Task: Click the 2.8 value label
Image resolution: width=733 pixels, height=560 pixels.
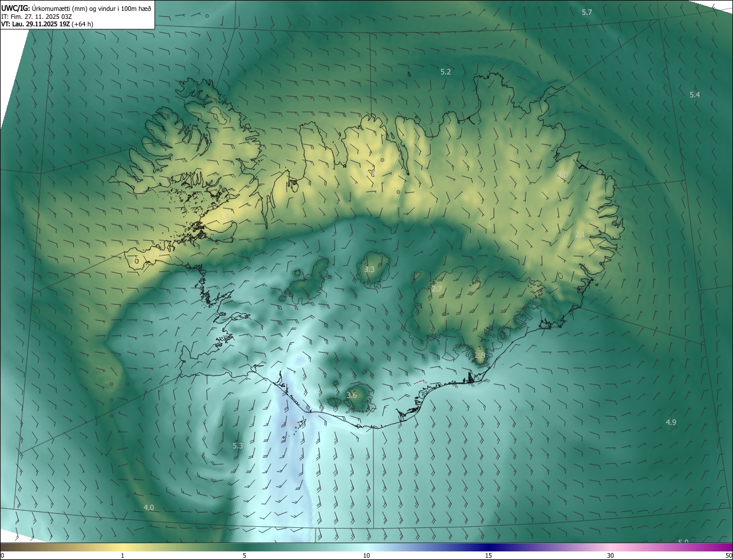Action: click(480, 355)
